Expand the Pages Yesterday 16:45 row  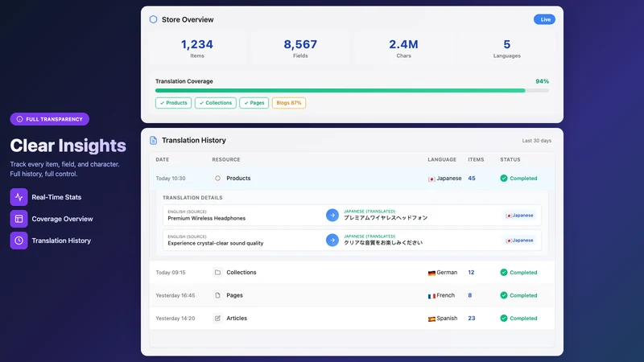point(352,295)
